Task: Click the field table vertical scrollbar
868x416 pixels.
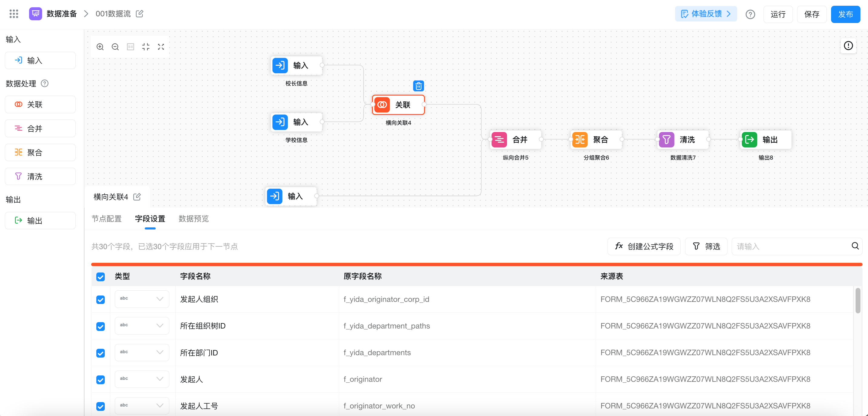Action: click(858, 300)
